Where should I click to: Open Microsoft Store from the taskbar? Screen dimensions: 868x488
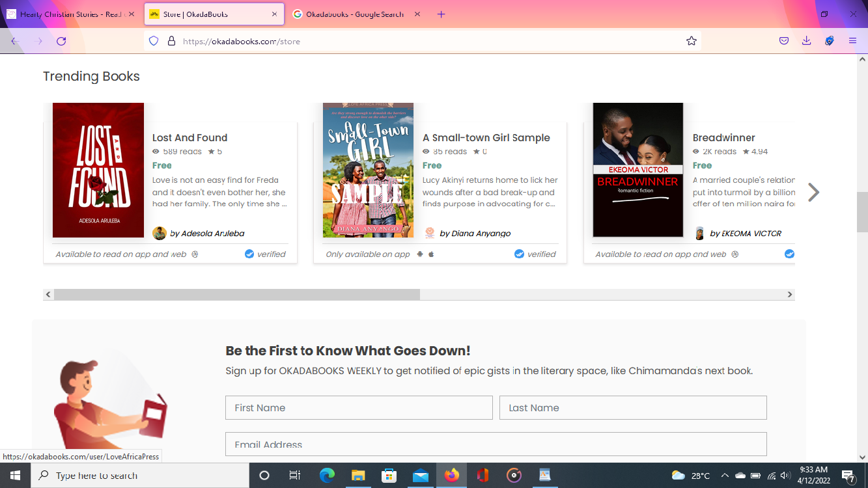point(389,476)
